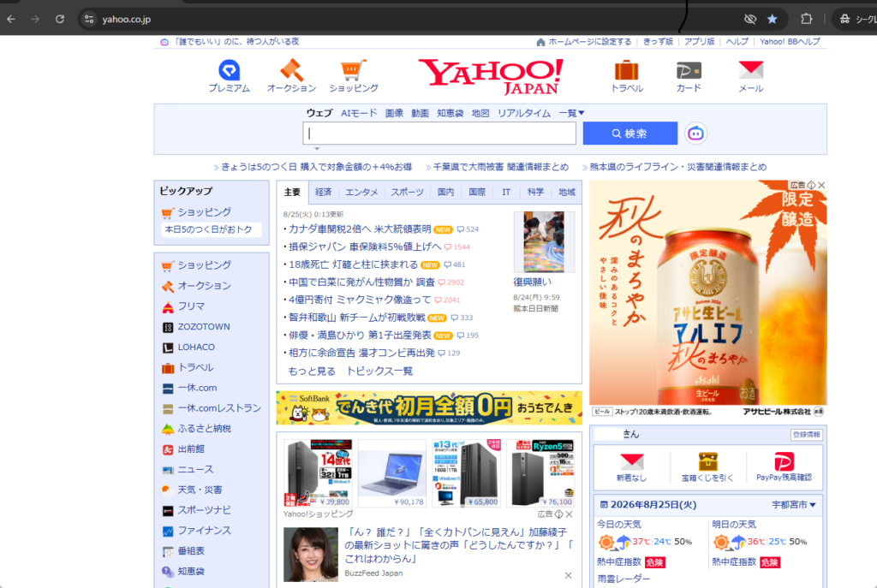Click the site information icon in the address bar
Viewport: 877px width, 588px height.
[x=89, y=19]
